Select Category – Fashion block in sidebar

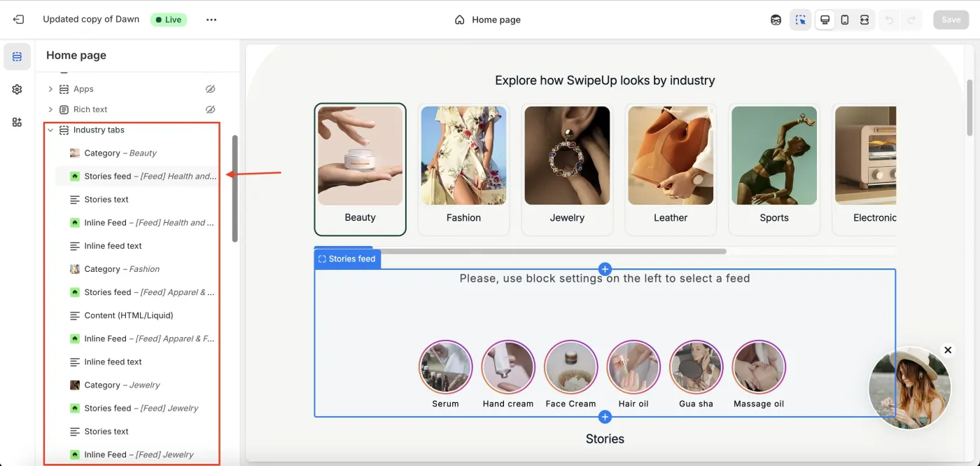click(x=122, y=269)
